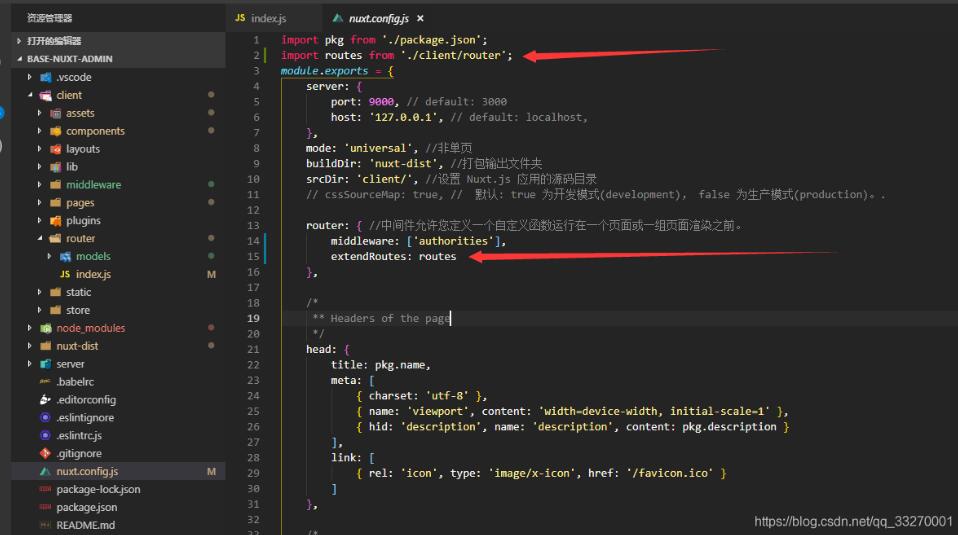Click the 'nuxt-dist' buildDir value
The height and width of the screenshot is (535, 958).
pyautogui.click(x=403, y=163)
